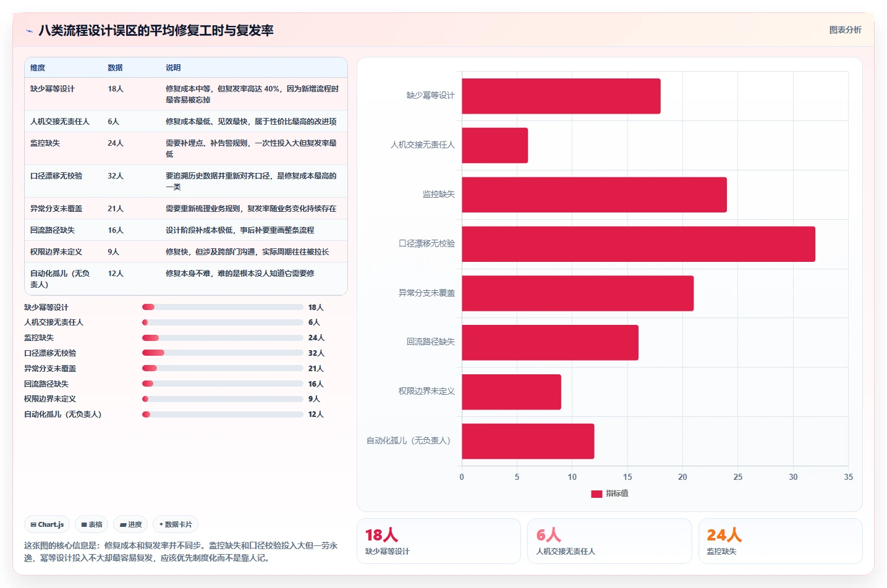Select the 人机交接无责任人 table row name
This screenshot has width=887, height=588.
(60, 122)
